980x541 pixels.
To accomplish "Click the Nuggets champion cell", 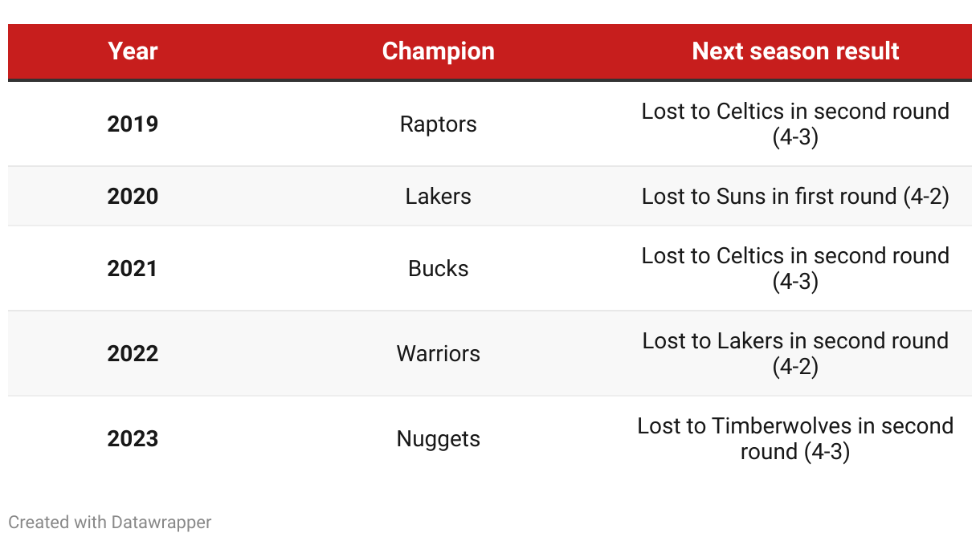I will pyautogui.click(x=438, y=439).
